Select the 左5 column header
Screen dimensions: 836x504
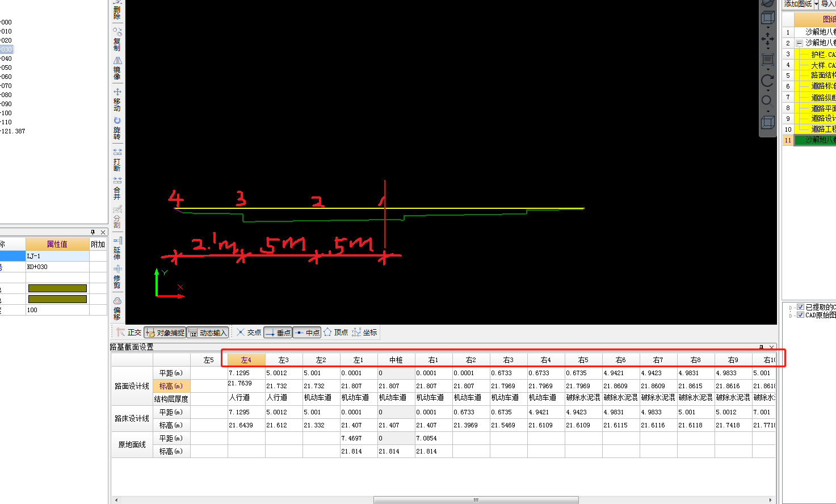click(209, 360)
